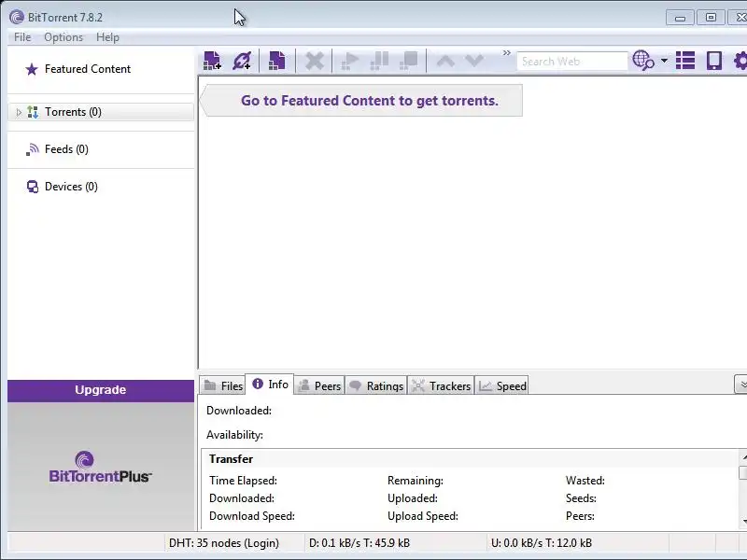Click download status D: 0.1 kB/s
This screenshot has height=560, width=747.
pyautogui.click(x=359, y=543)
